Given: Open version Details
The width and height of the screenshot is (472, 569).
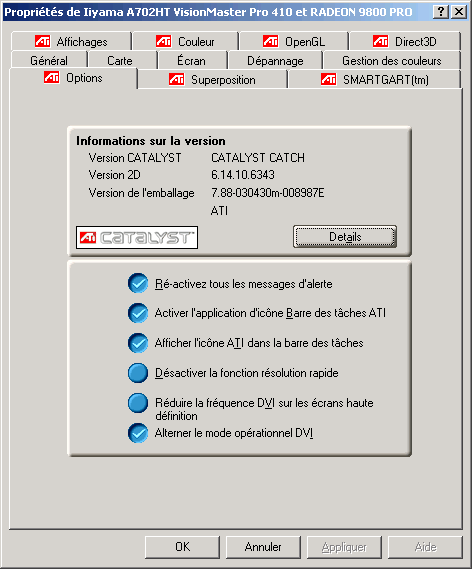Looking at the screenshot, I should click(345, 237).
